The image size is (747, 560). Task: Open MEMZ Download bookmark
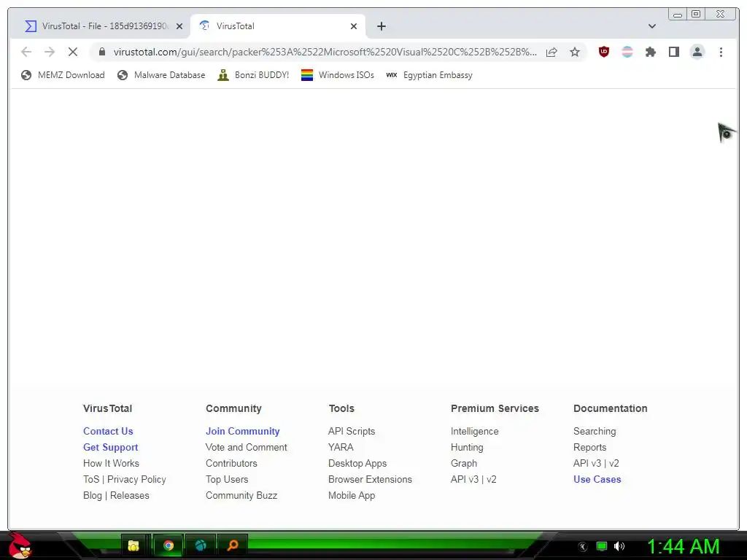(x=63, y=75)
